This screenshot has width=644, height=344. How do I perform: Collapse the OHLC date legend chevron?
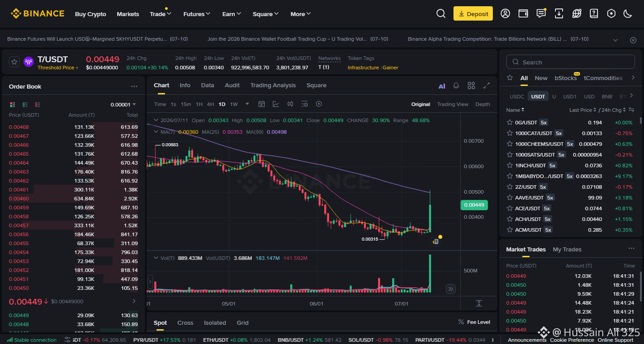pos(156,120)
